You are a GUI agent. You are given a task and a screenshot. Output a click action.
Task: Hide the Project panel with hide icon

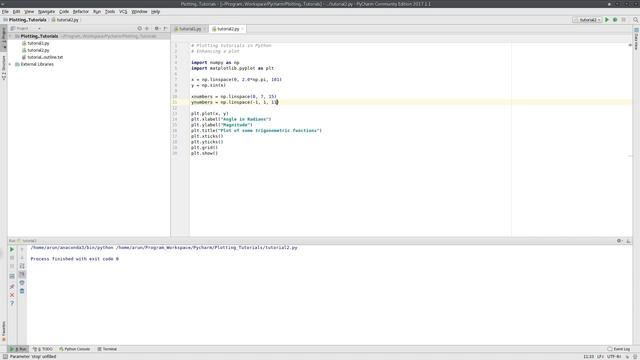pos(165,29)
